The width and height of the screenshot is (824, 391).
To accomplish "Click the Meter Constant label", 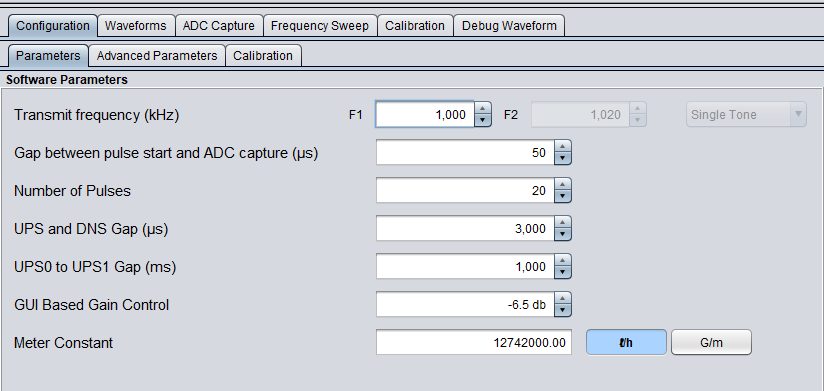I will point(64,343).
